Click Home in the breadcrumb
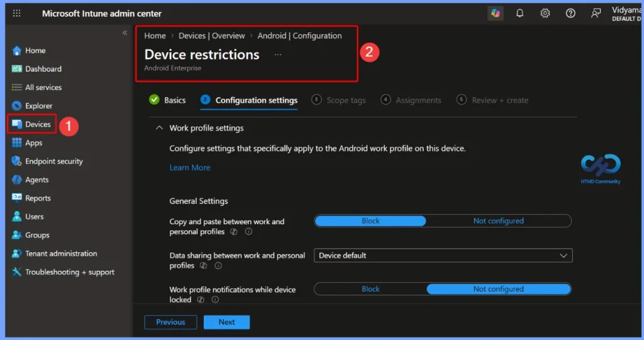 [155, 36]
